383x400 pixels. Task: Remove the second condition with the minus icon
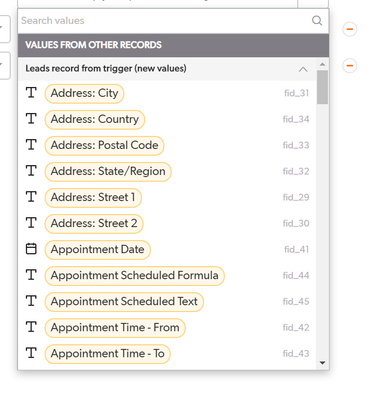click(x=350, y=65)
